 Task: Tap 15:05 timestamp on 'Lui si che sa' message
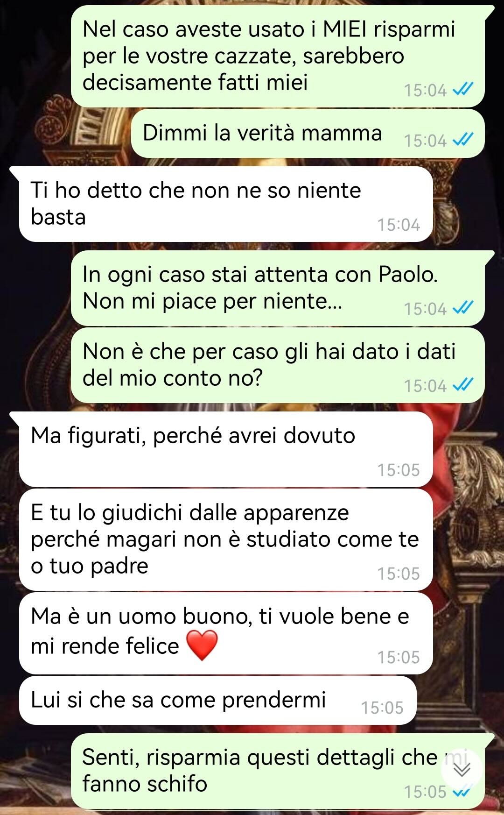[382, 708]
